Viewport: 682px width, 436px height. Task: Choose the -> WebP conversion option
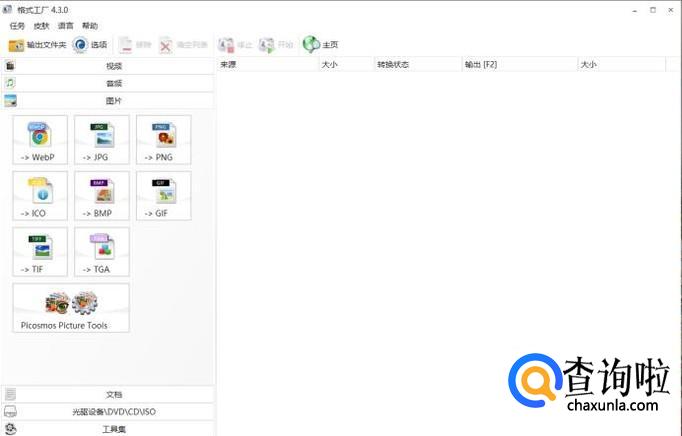[40, 140]
